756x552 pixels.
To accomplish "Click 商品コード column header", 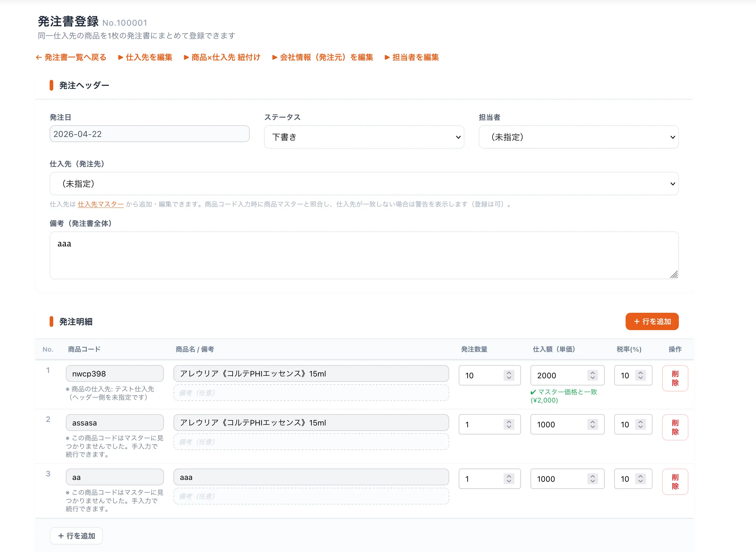I will 84,350.
